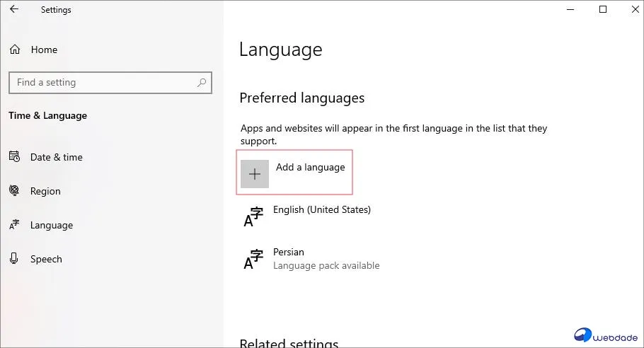644x348 pixels.
Task: Click the Home house icon
Action: pyautogui.click(x=14, y=50)
